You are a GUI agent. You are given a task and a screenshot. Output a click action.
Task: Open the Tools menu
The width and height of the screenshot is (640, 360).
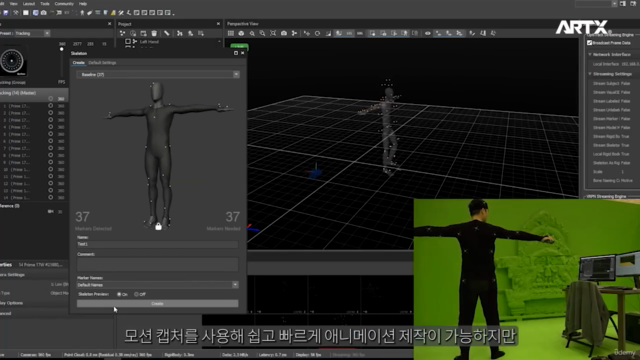click(x=45, y=4)
